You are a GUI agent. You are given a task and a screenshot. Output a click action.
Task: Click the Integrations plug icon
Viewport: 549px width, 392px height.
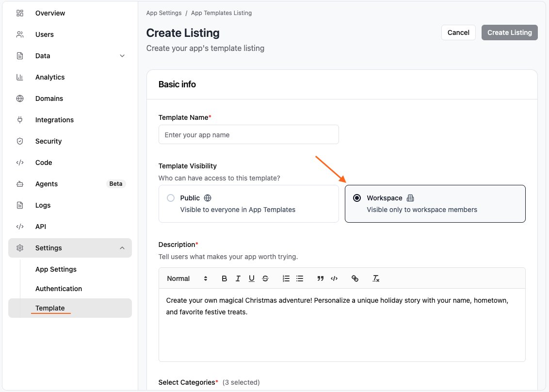20,120
